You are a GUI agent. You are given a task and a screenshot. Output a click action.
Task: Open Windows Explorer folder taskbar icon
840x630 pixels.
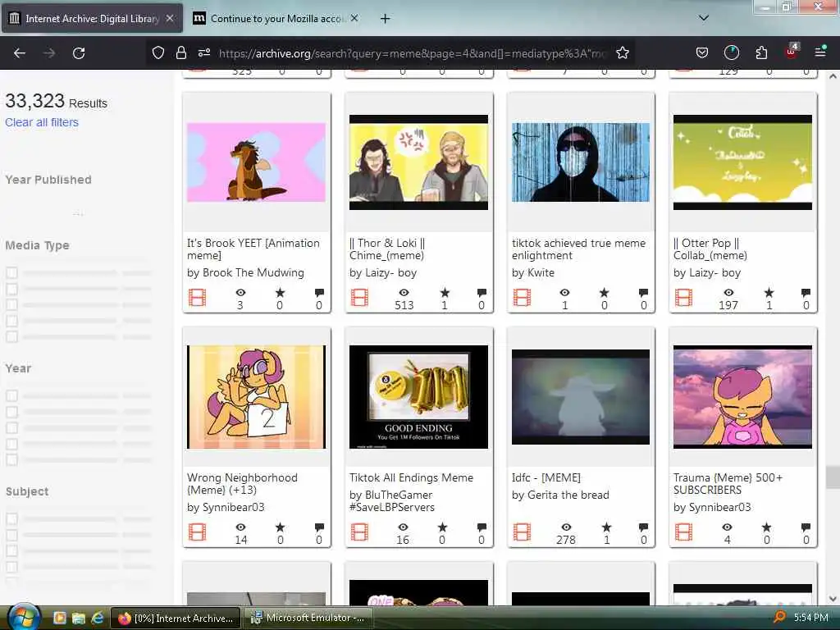click(78, 619)
